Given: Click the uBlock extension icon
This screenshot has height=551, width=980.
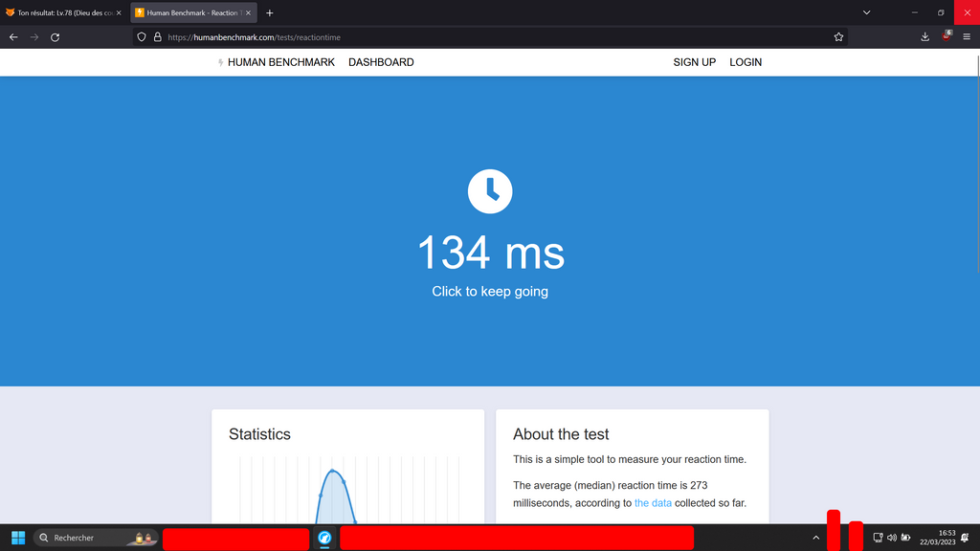Looking at the screenshot, I should [946, 37].
